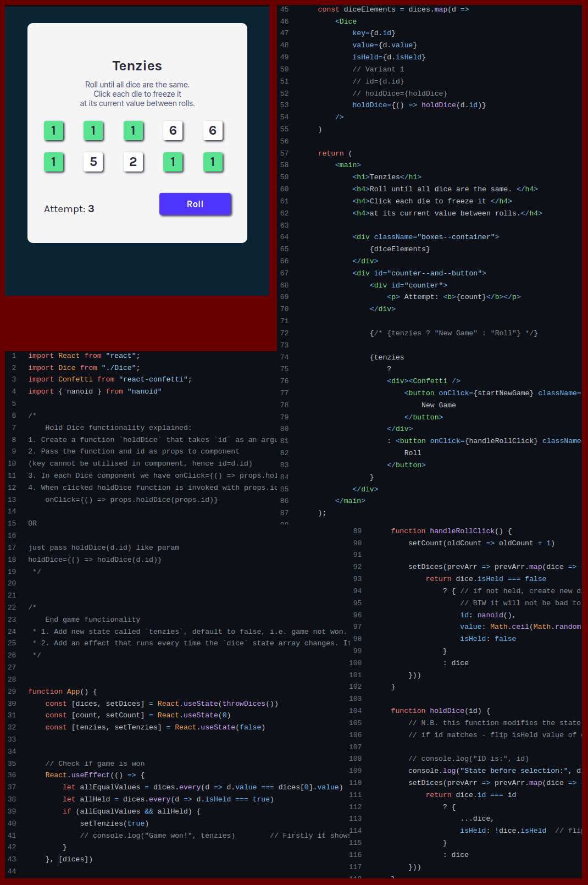Image resolution: width=588 pixels, height=885 pixels.
Task: Unfreeze the green 1 die left of the 5
Action: (53, 162)
